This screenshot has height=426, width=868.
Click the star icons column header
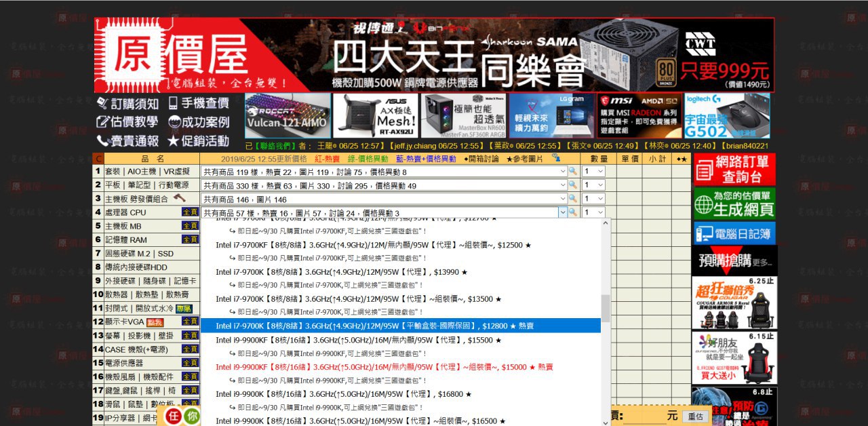(681, 158)
